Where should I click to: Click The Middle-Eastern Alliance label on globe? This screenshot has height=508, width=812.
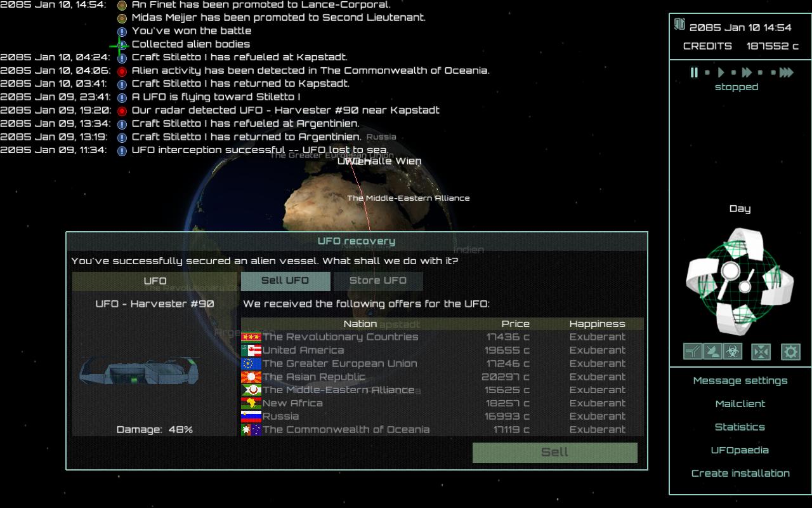tap(409, 198)
